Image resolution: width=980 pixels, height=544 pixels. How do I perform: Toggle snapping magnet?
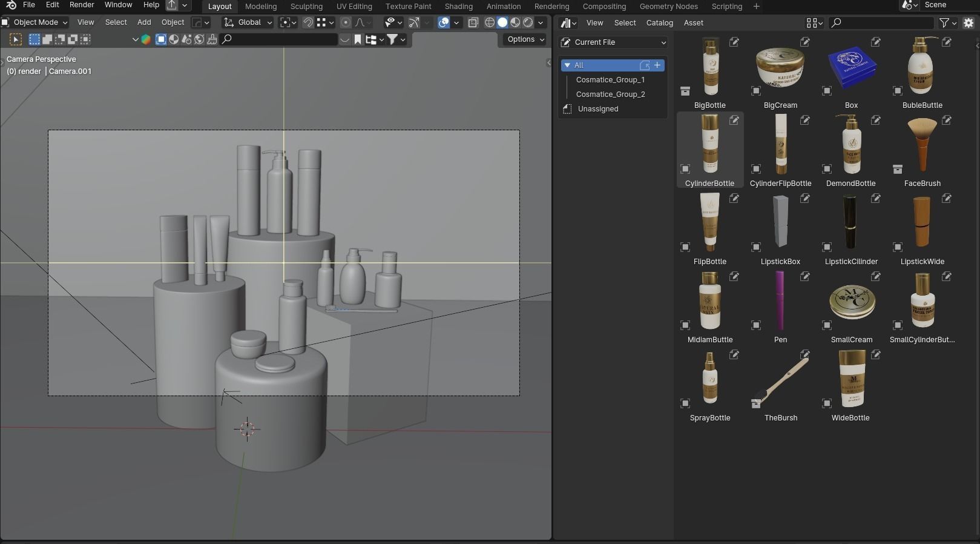coord(308,22)
